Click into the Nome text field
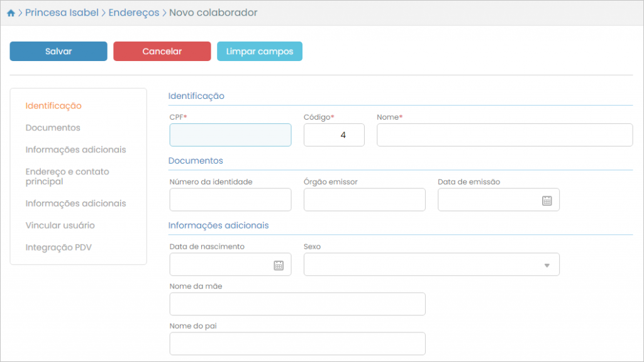Viewport: 644px width, 362px height. tap(504, 135)
